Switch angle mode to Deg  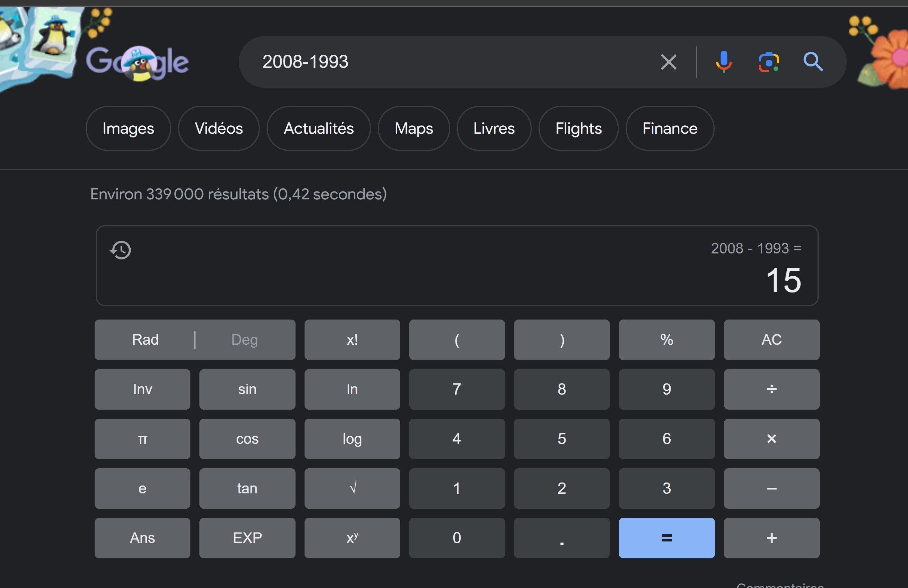[244, 339]
